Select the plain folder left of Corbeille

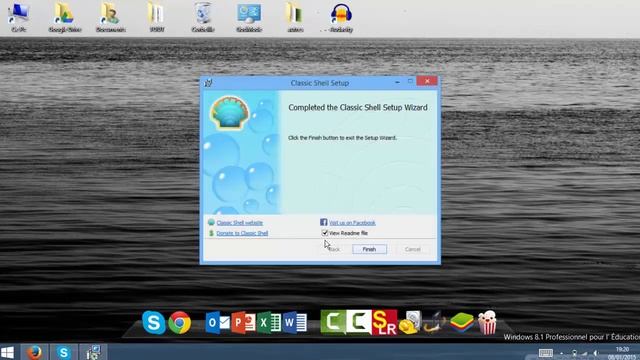coord(156,18)
